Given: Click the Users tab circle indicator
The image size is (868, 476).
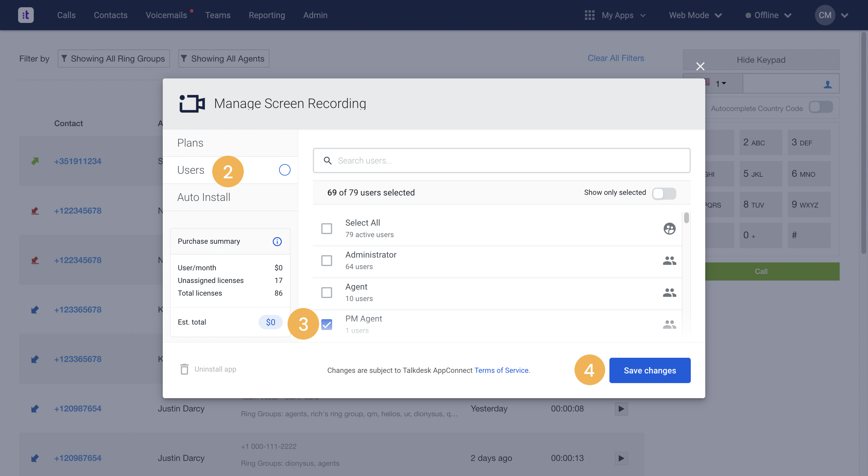Looking at the screenshot, I should tap(285, 170).
